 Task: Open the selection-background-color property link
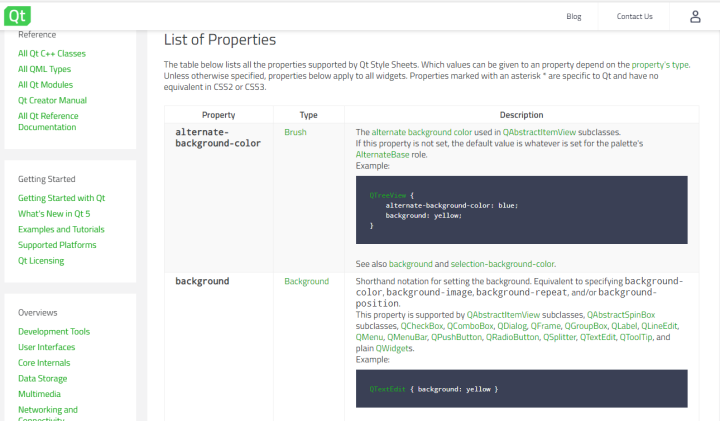coord(502,263)
